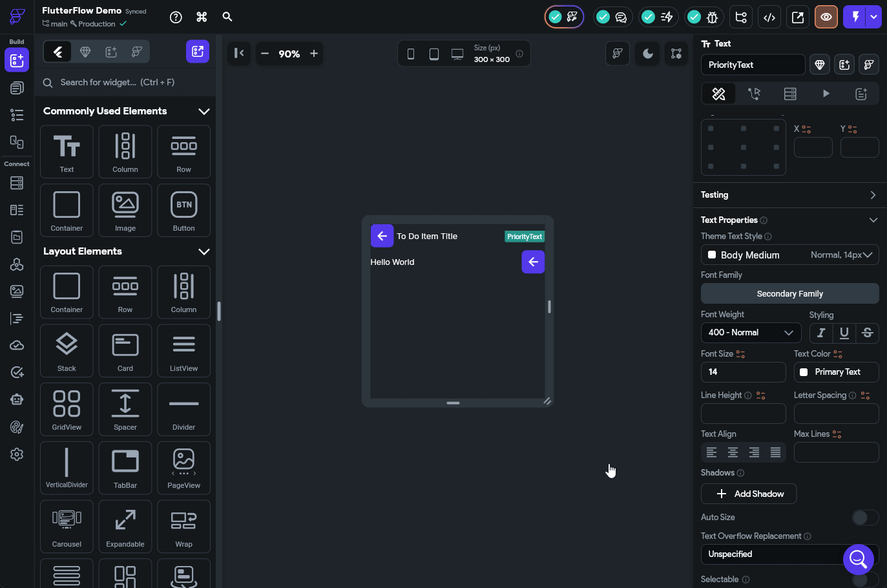Click the canvas corner resize handle
The width and height of the screenshot is (887, 588).
(547, 401)
